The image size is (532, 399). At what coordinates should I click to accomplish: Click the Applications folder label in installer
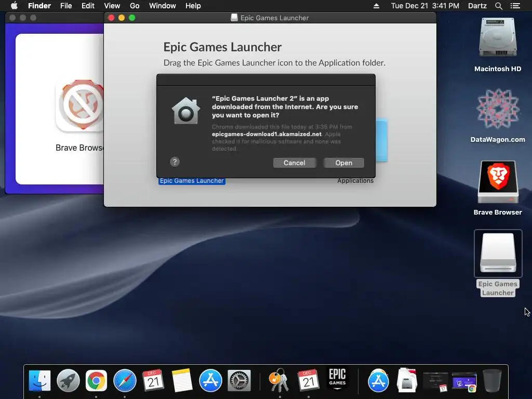coord(355,181)
